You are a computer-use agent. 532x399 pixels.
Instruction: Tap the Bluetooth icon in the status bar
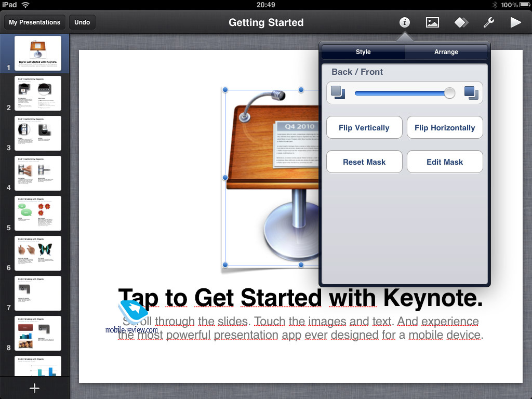(x=495, y=5)
